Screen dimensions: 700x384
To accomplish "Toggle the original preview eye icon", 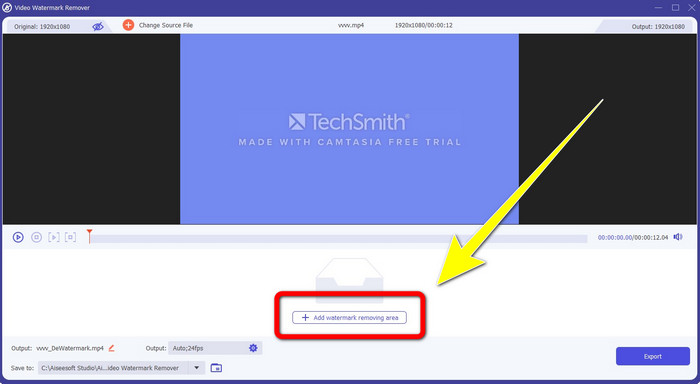I will (x=98, y=26).
